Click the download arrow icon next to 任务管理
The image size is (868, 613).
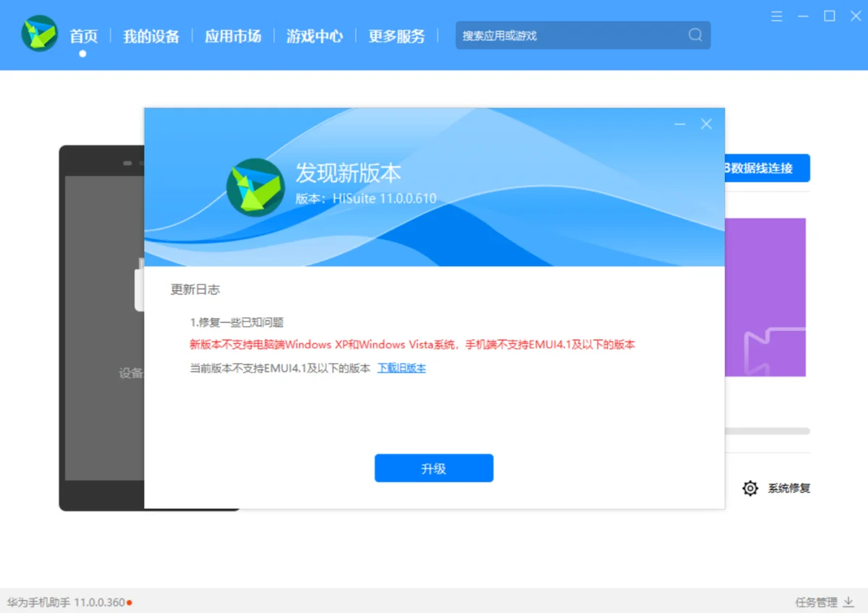click(x=848, y=601)
